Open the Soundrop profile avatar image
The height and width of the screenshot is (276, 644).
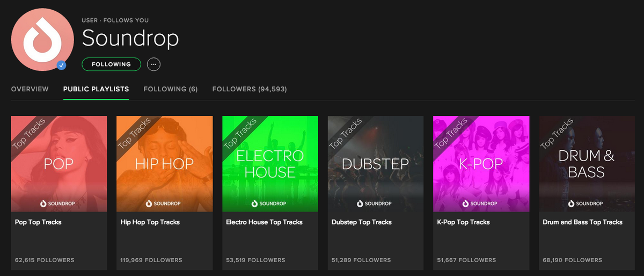point(42,39)
